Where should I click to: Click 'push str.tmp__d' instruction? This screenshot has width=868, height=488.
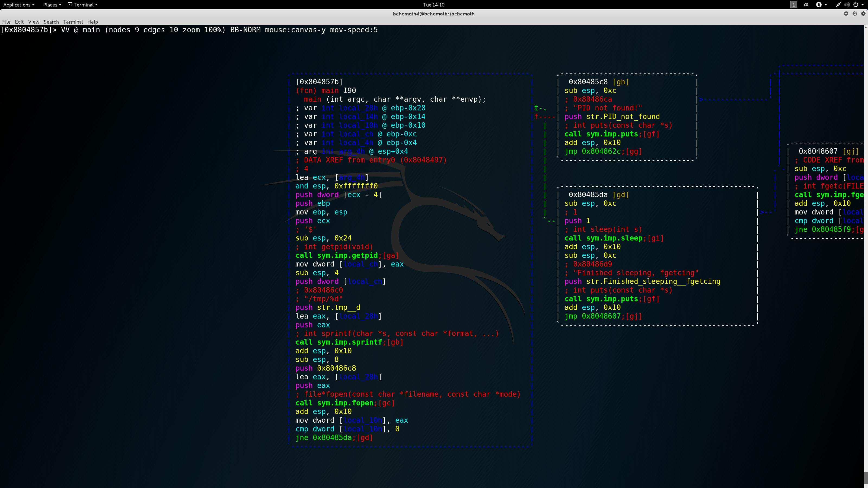(x=328, y=307)
